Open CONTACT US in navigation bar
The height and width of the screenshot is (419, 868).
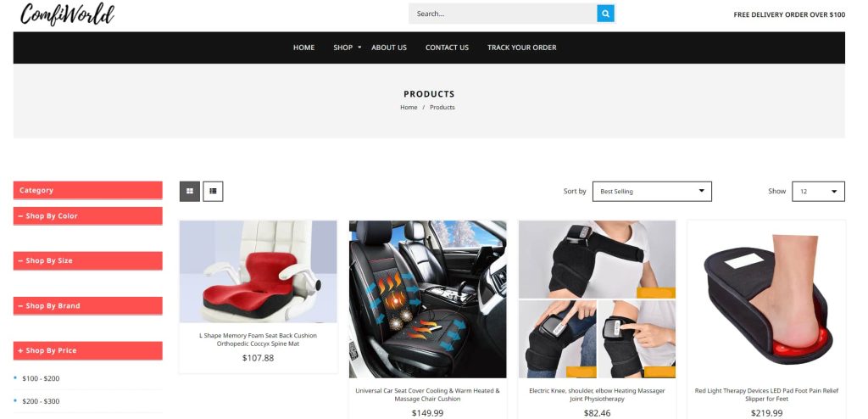tap(447, 47)
